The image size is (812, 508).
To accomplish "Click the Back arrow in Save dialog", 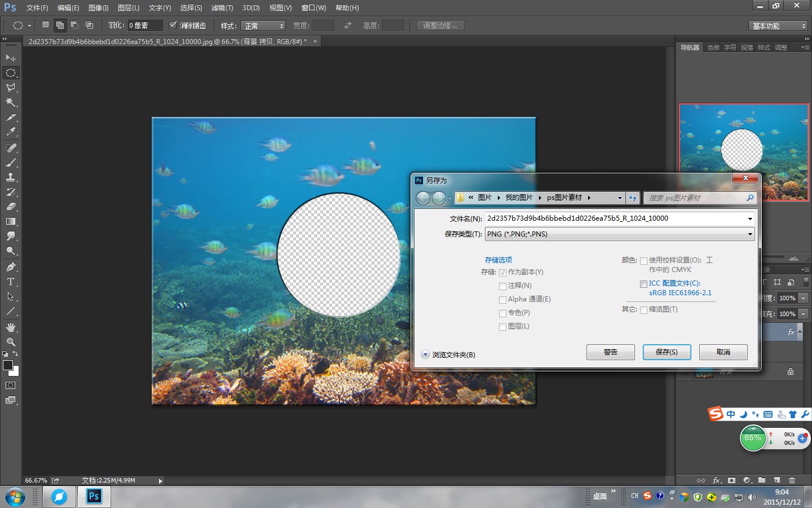I will point(423,198).
